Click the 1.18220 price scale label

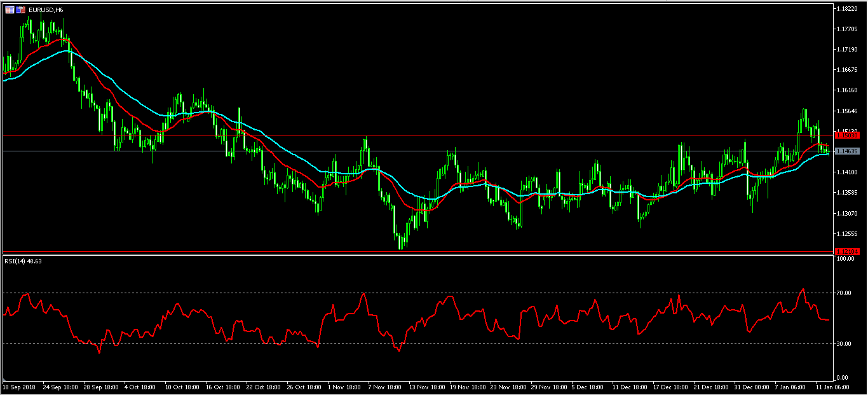[848, 9]
